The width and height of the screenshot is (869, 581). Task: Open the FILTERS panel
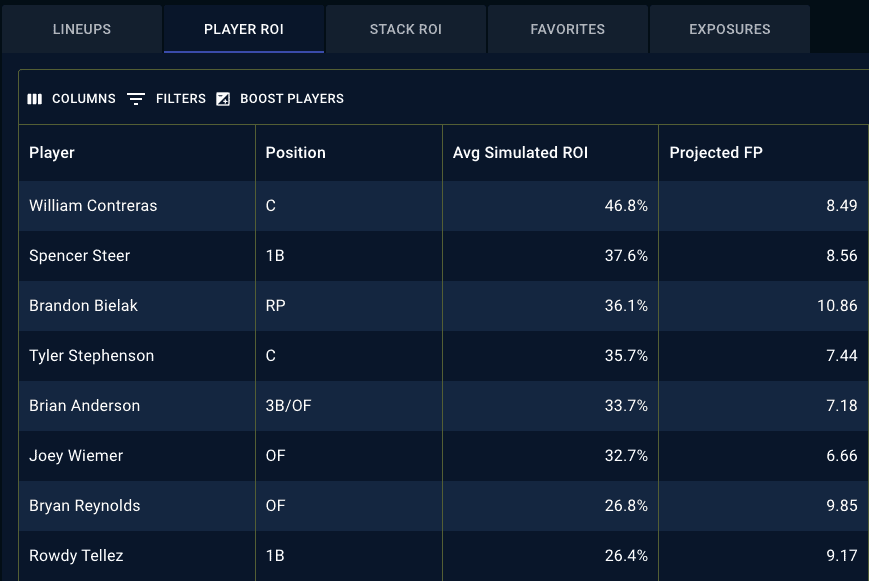pyautogui.click(x=167, y=99)
